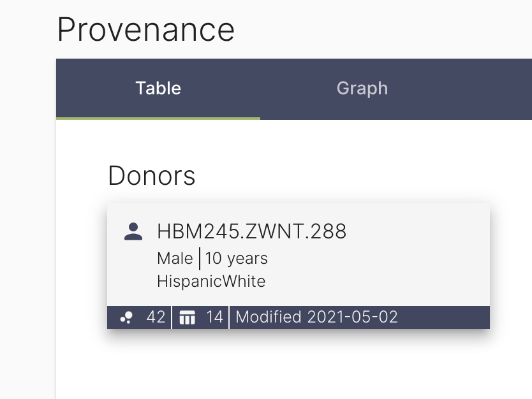Select the Table tab

coord(158,89)
